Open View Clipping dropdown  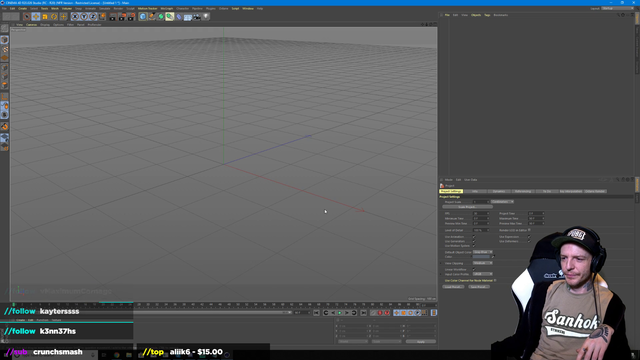click(x=483, y=263)
